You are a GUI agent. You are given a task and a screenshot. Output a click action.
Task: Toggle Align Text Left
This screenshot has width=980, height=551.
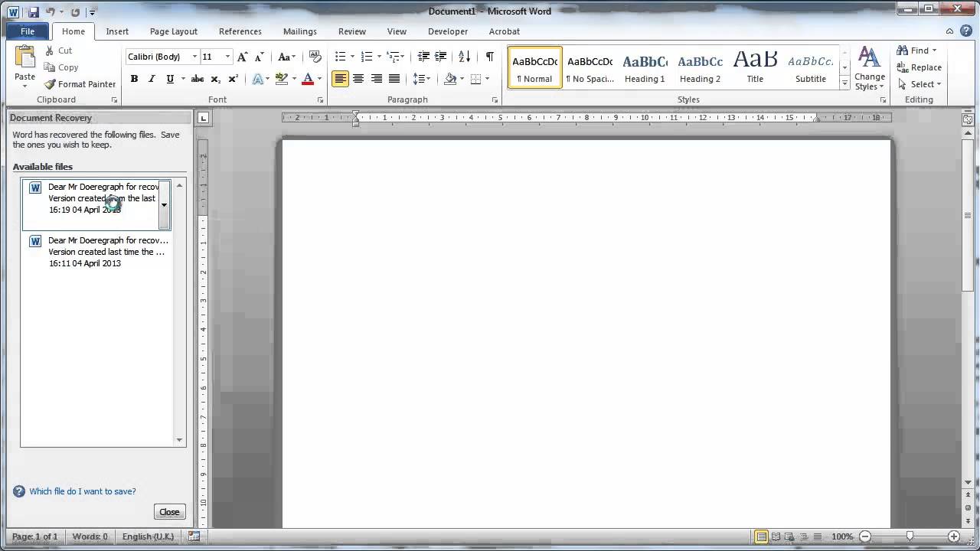341,79
